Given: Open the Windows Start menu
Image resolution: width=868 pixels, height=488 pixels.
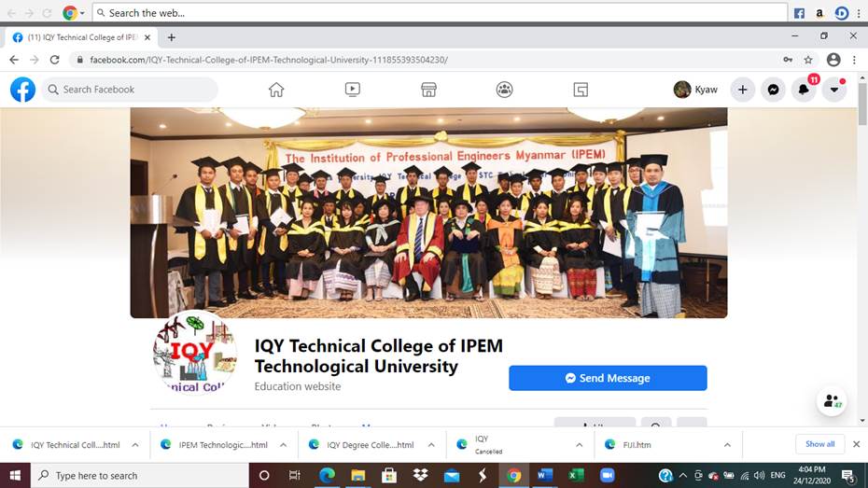Looking at the screenshot, I should [x=15, y=475].
